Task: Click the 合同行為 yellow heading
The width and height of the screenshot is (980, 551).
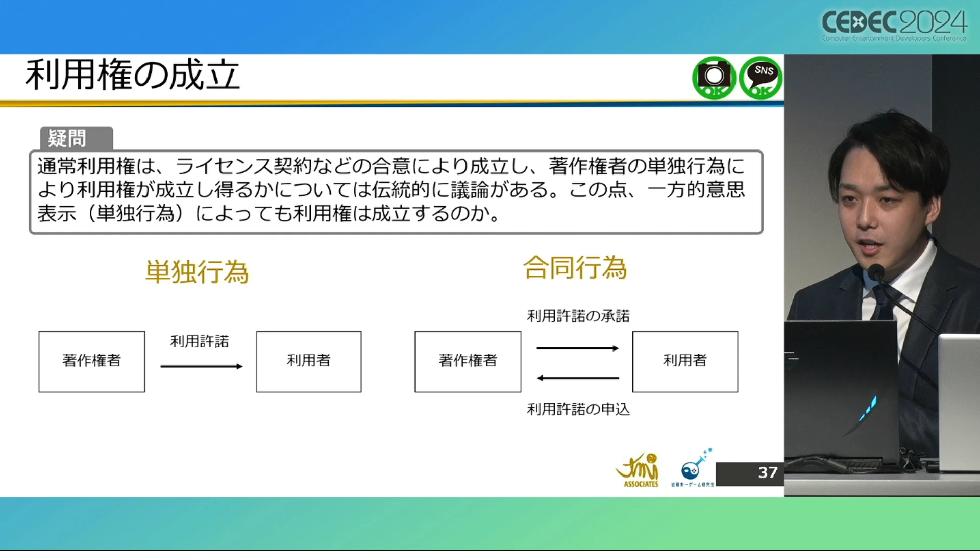Action: point(575,268)
